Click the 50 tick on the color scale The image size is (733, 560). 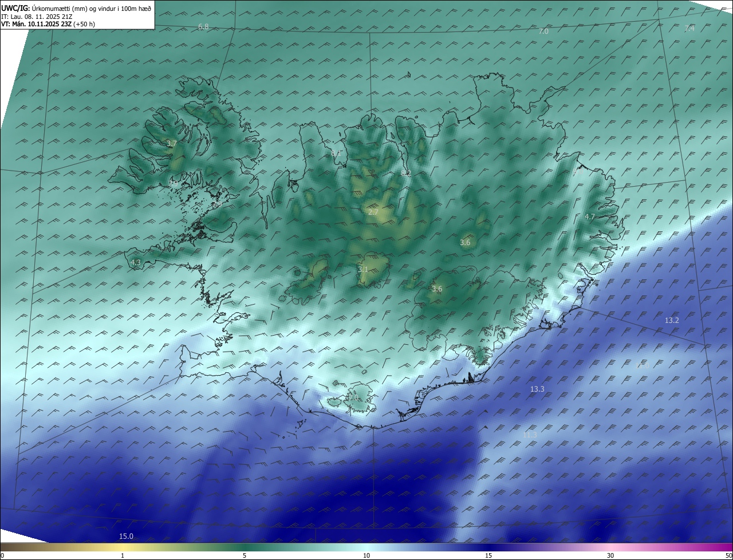[x=728, y=555]
